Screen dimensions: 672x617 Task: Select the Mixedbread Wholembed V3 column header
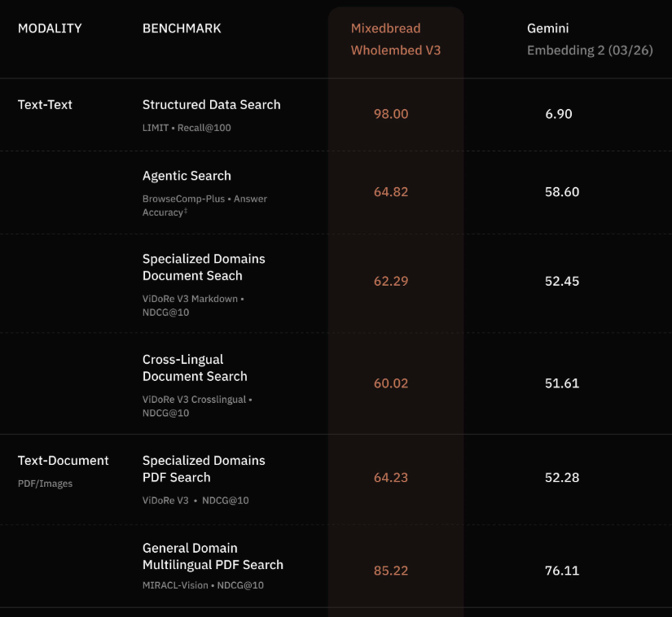pyautogui.click(x=396, y=39)
